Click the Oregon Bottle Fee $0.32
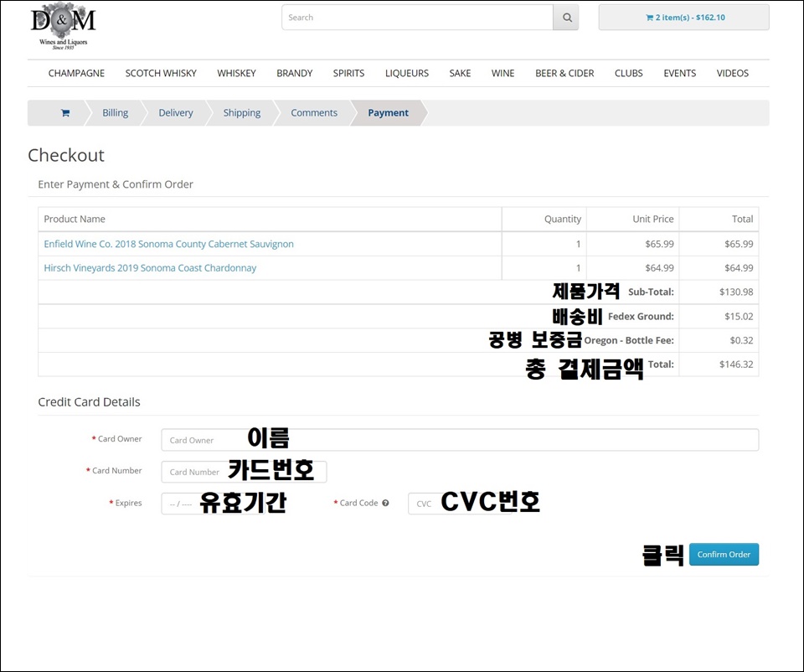Viewport: 804px width, 672px height. (741, 341)
